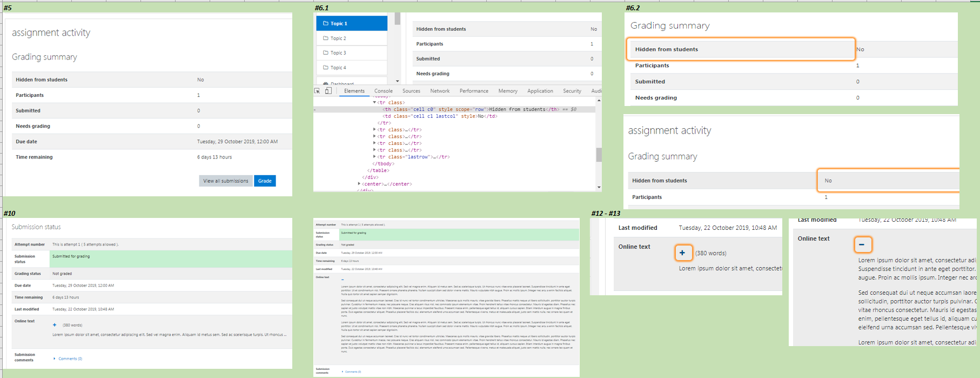This screenshot has width=980, height=378.
Task: Open the Security tab in DevTools
Action: (572, 91)
